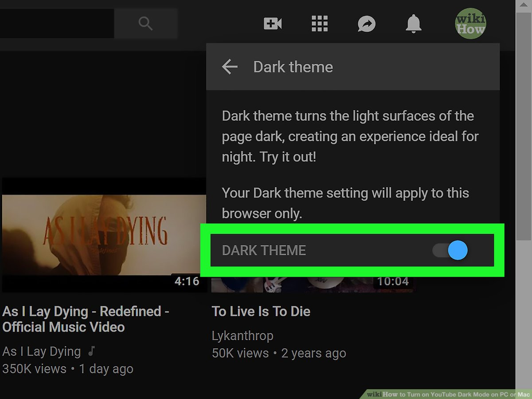
Task: Open the 'To Live Is To Die' title
Action: click(261, 311)
